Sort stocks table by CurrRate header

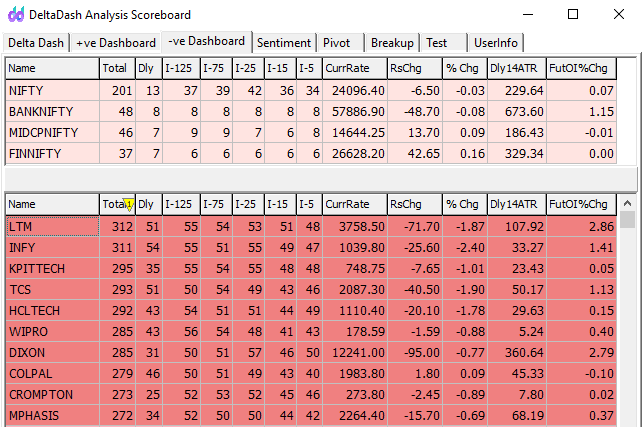(x=355, y=204)
